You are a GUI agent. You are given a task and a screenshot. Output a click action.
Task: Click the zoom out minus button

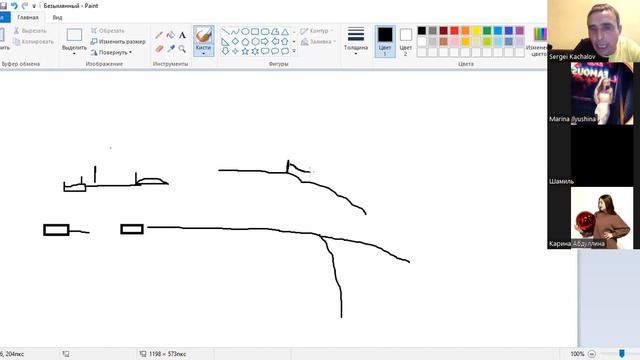click(x=592, y=354)
